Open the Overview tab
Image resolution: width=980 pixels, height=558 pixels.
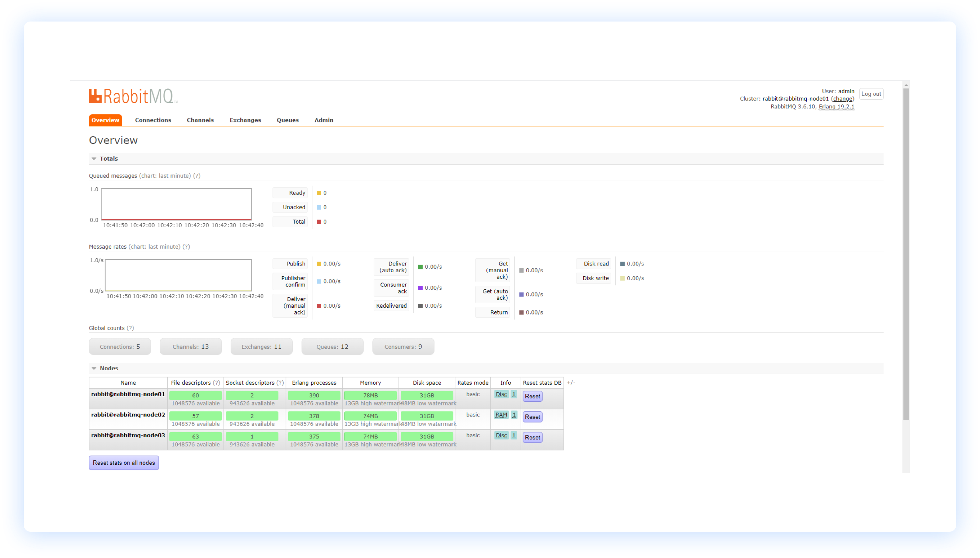(105, 120)
